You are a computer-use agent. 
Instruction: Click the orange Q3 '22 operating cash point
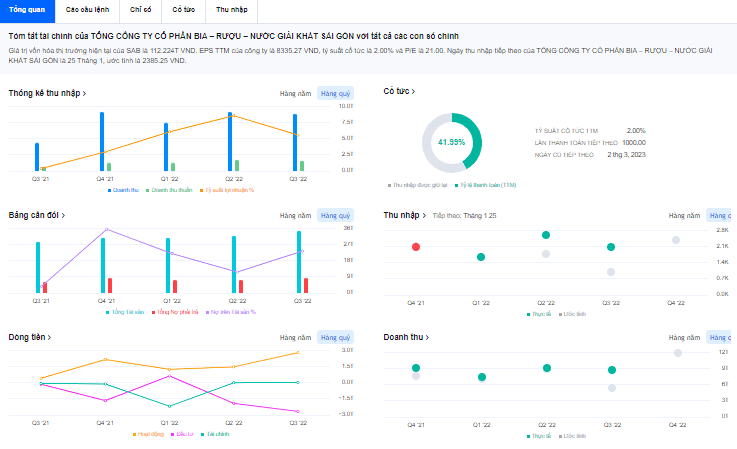pos(298,352)
